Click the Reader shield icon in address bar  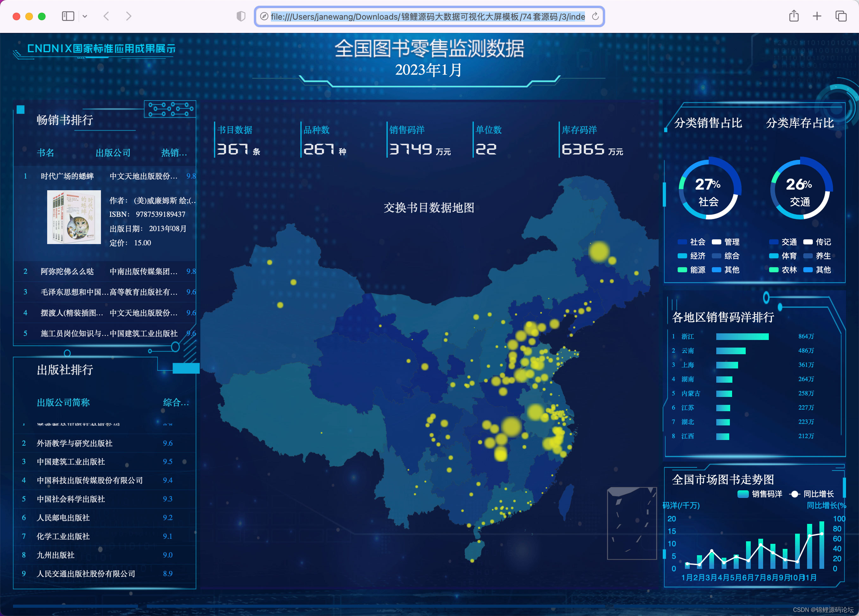241,17
